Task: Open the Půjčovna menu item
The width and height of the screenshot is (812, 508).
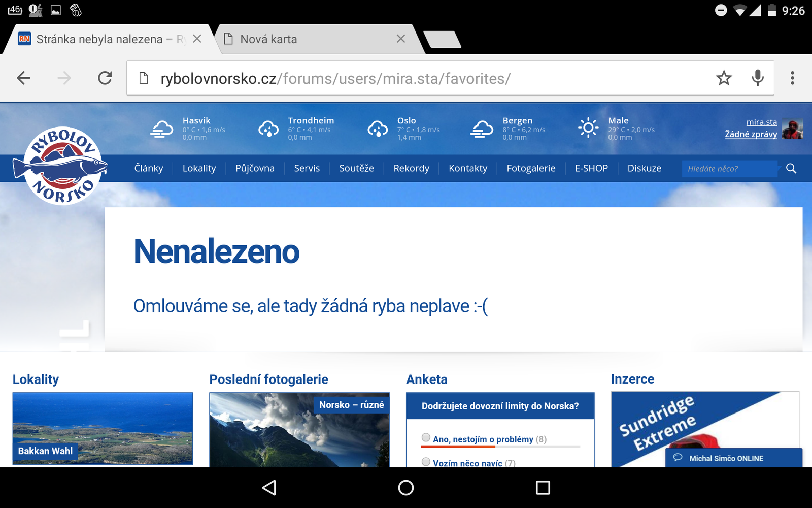Action: [x=255, y=169]
